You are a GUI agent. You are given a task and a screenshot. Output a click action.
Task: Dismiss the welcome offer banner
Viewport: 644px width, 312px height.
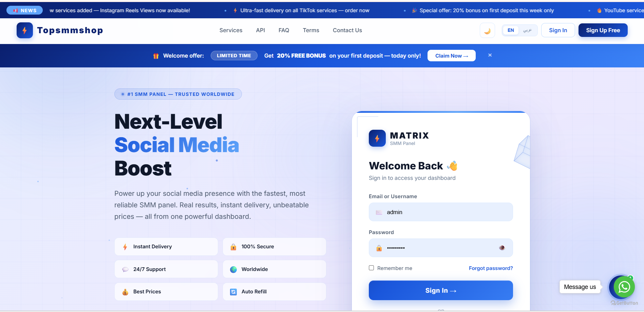pos(490,55)
